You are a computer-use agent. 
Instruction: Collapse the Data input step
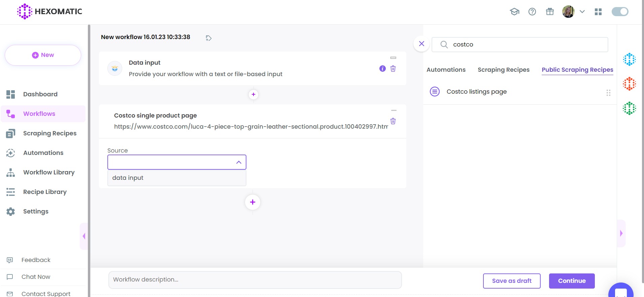393,58
